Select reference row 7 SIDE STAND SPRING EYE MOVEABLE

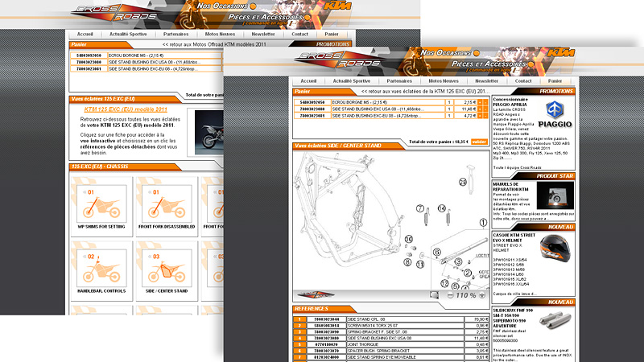pyautogui.click(x=390, y=357)
